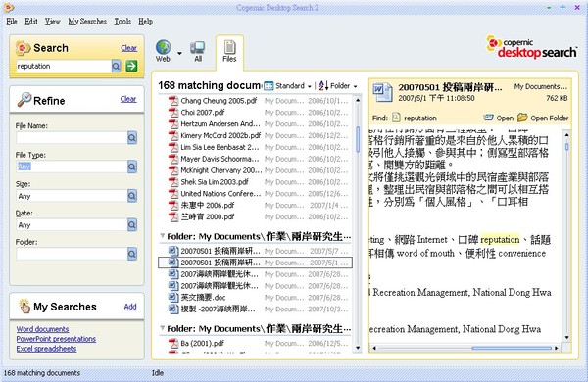Run the search with the green arrow button
The image size is (588, 382).
[x=131, y=66]
